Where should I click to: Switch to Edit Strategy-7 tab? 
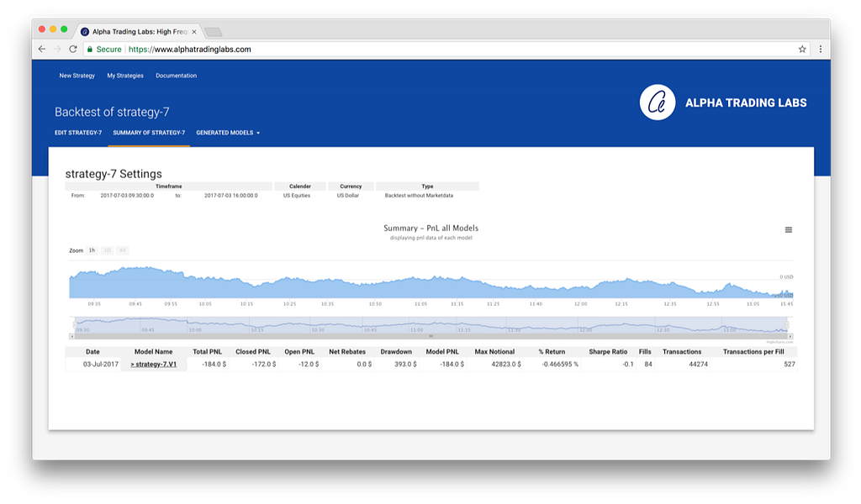(x=78, y=133)
